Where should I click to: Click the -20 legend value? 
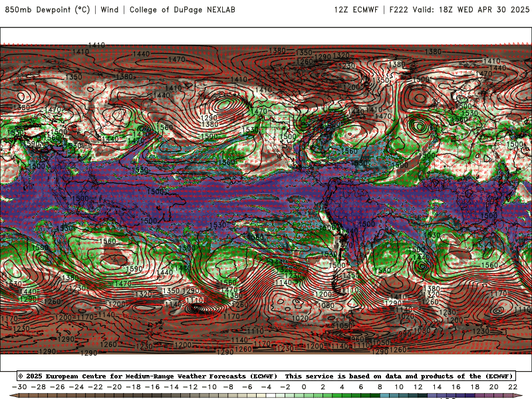(114, 387)
